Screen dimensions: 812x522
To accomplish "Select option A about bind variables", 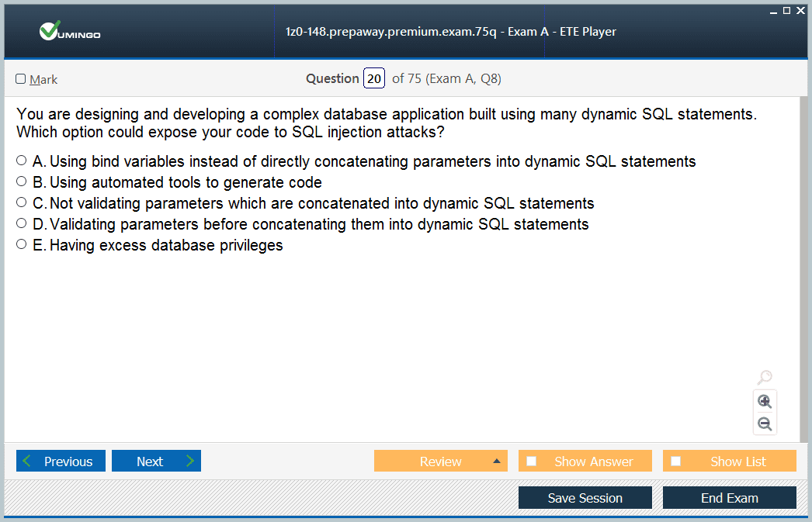I will (x=21, y=161).
